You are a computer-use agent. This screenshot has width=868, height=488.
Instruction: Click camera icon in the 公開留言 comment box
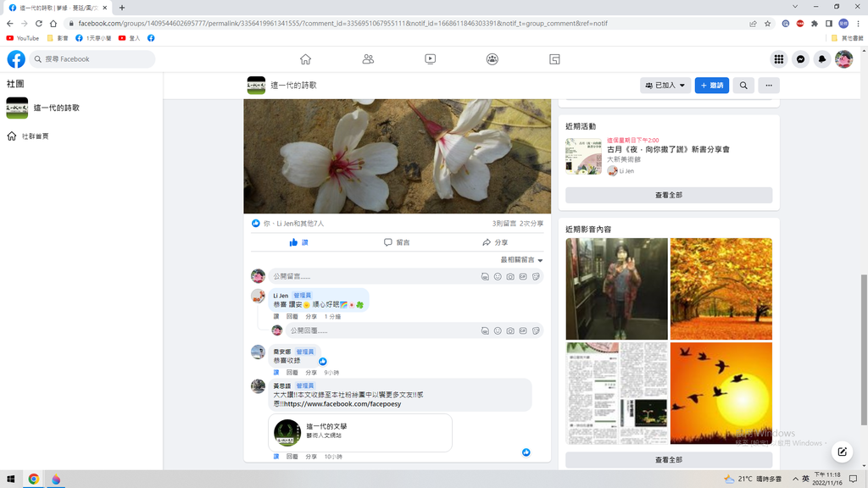pos(510,276)
